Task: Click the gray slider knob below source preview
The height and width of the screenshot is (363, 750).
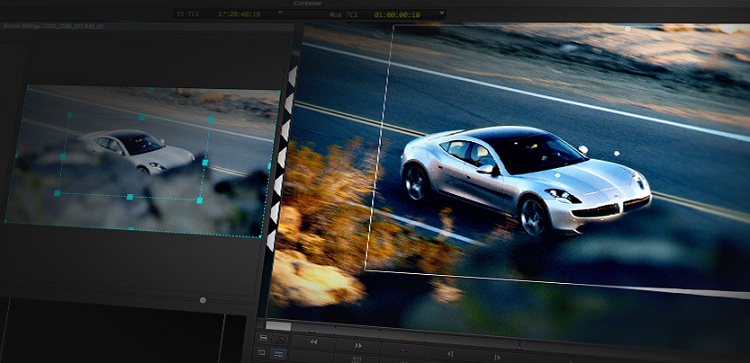Action: click(x=203, y=300)
